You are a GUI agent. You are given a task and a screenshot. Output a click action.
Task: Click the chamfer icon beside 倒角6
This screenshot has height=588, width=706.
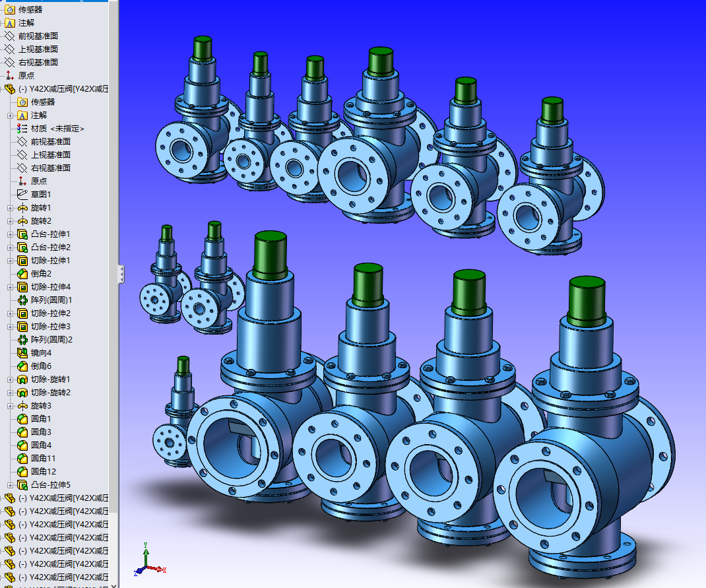click(22, 366)
